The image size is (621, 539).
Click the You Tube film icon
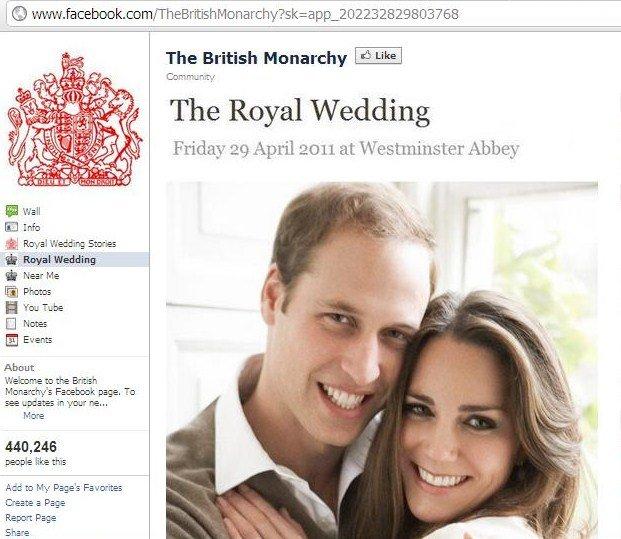coord(11,308)
